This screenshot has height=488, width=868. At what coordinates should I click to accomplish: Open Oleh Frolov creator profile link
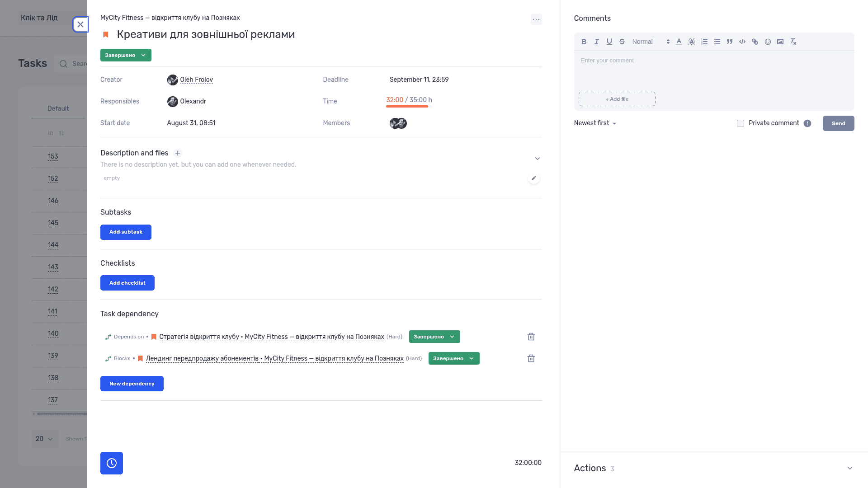point(196,80)
